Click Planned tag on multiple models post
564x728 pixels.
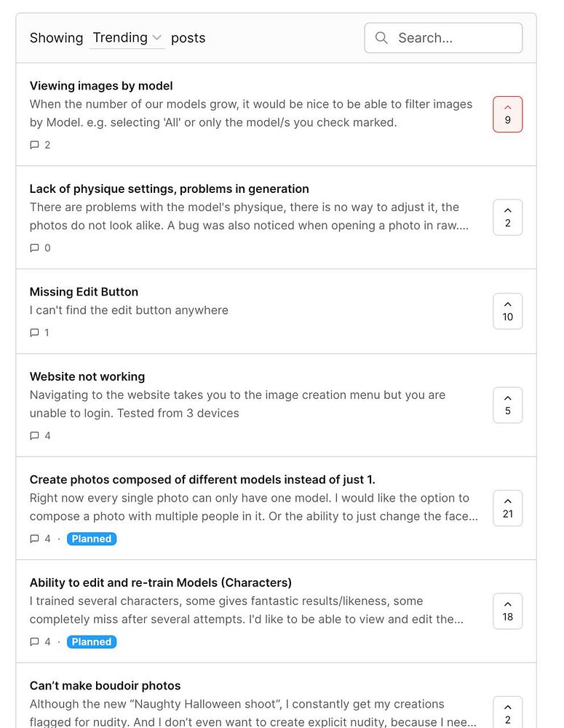[92, 539]
